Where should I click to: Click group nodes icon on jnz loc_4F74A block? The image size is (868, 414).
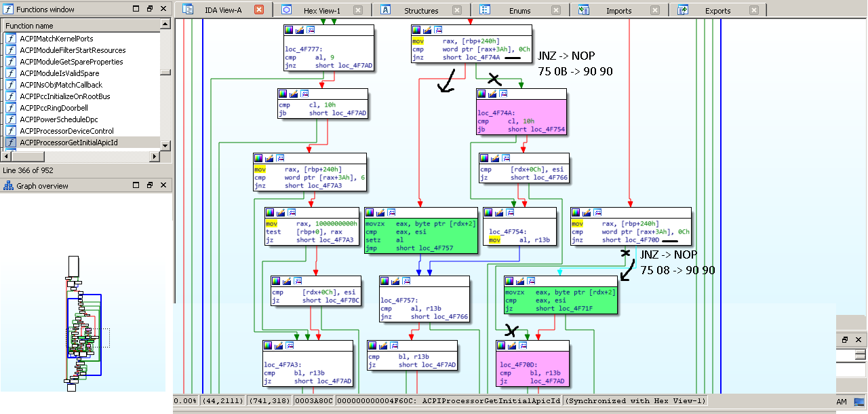[x=437, y=30]
